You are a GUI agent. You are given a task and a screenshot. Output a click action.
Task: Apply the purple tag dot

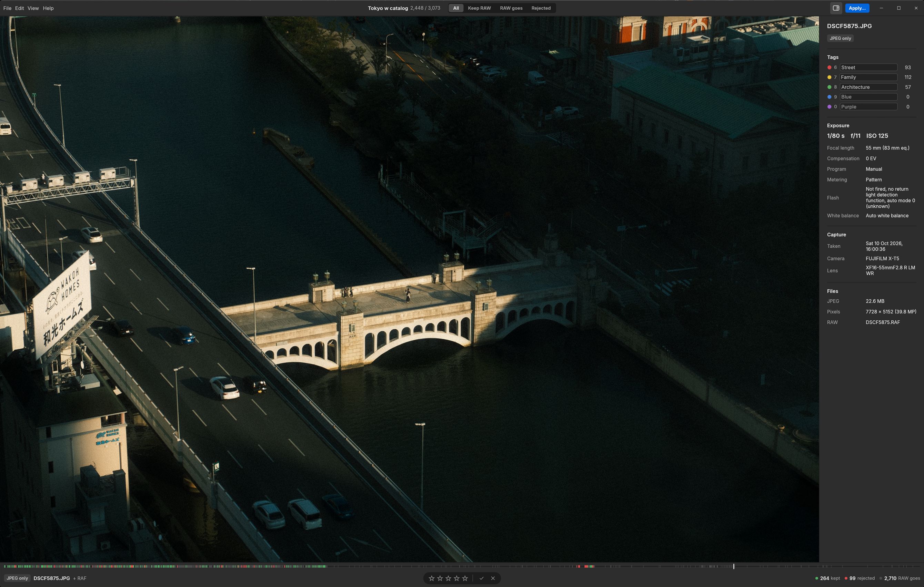(829, 107)
